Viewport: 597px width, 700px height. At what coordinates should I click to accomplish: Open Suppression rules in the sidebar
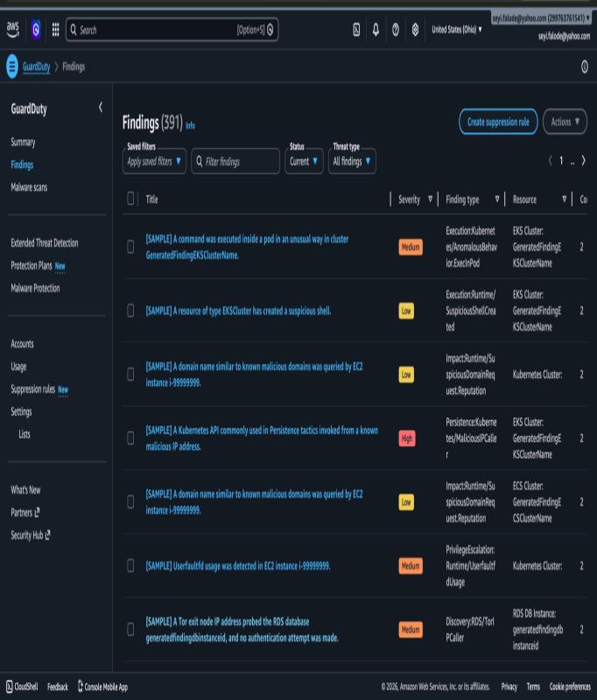[x=33, y=389]
